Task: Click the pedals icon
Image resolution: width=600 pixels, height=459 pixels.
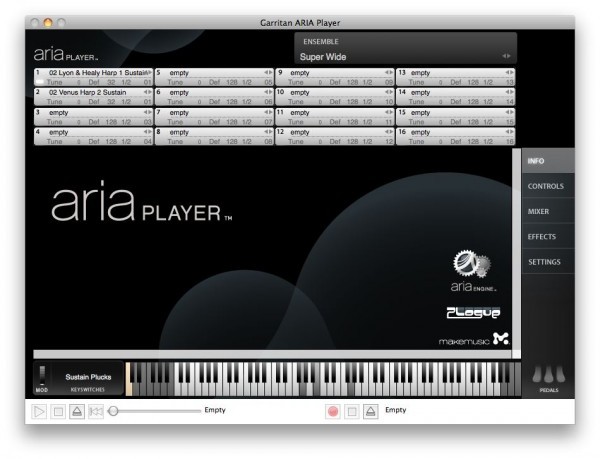Action: pyautogui.click(x=549, y=375)
